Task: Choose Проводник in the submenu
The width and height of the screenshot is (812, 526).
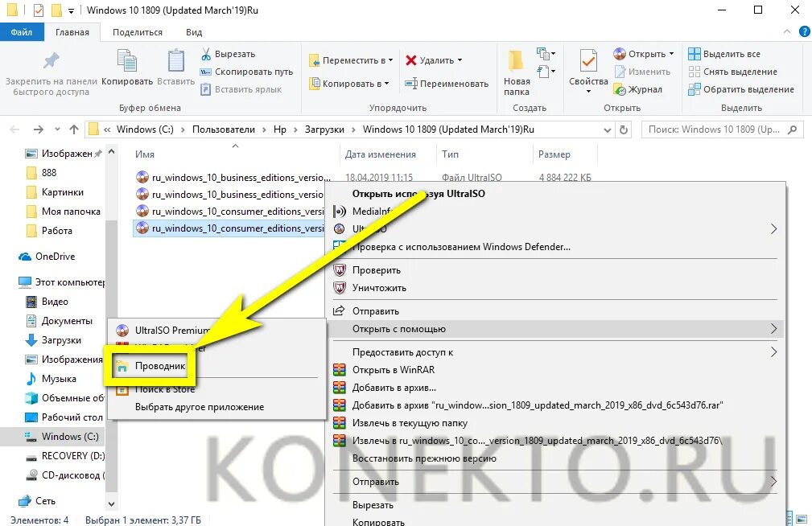Action: [159, 365]
